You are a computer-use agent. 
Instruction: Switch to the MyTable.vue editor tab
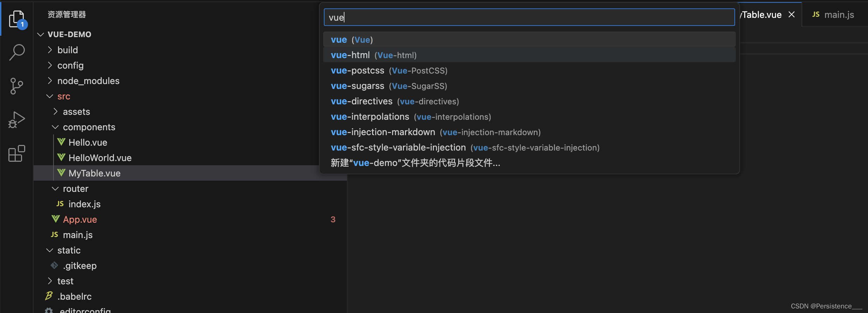(769, 14)
